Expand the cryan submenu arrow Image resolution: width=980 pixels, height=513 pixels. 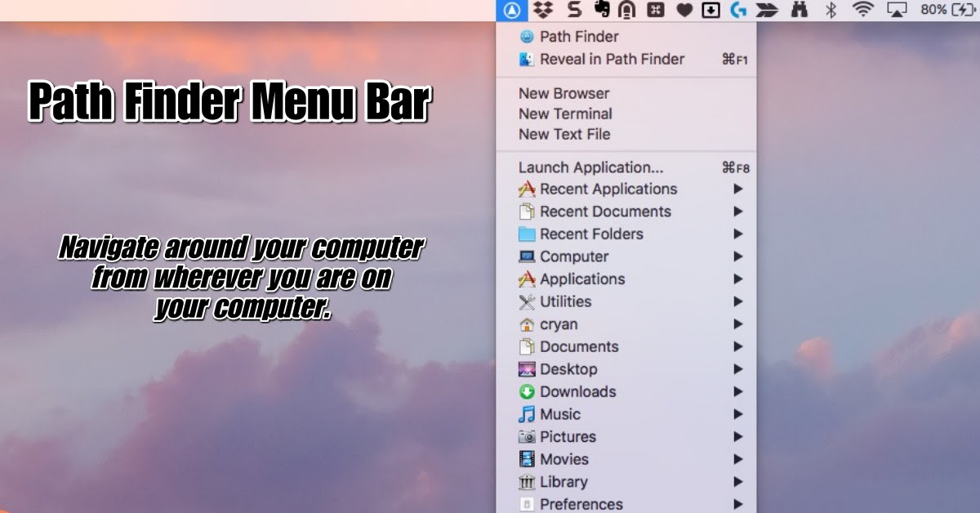point(738,324)
